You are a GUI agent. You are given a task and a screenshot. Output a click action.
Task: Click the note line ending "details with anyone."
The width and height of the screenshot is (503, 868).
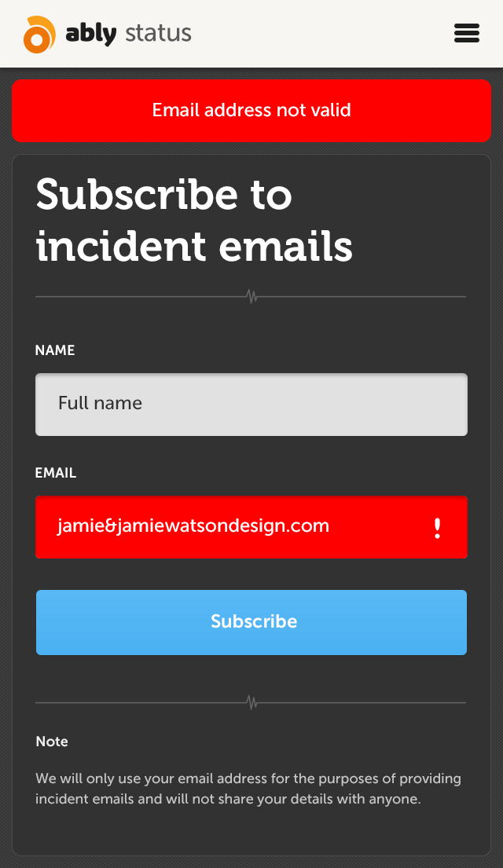(228, 799)
